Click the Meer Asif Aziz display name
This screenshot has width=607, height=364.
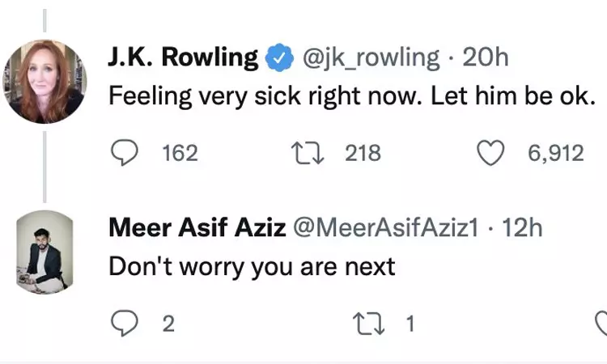197,228
